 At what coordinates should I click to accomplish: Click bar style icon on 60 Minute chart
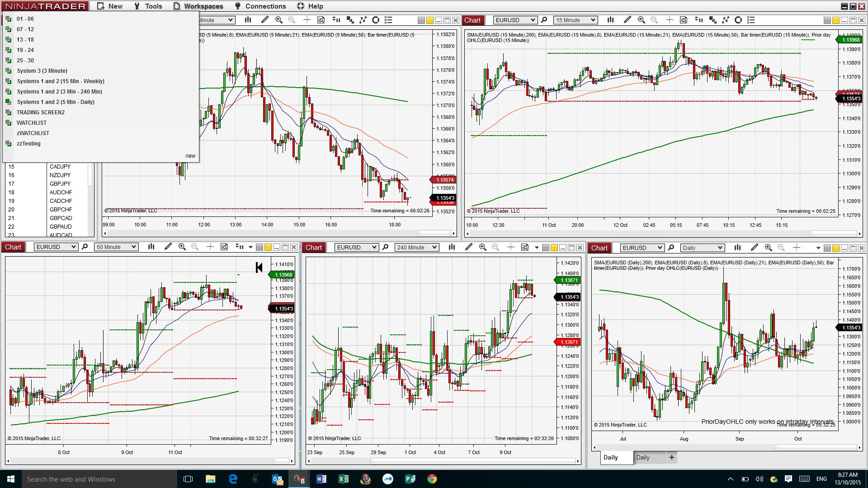151,247
